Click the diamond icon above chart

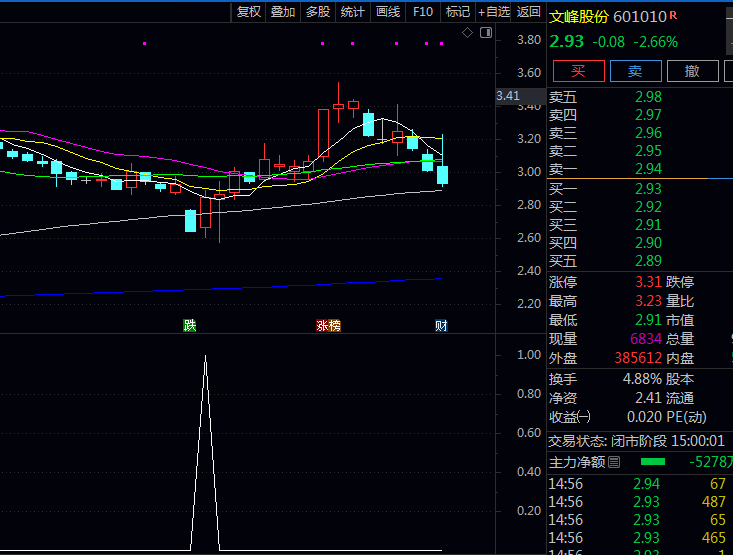(x=467, y=33)
